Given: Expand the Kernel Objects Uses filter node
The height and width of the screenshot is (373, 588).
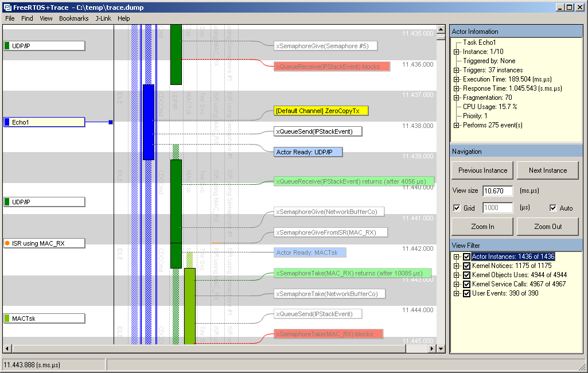Looking at the screenshot, I should coord(457,275).
